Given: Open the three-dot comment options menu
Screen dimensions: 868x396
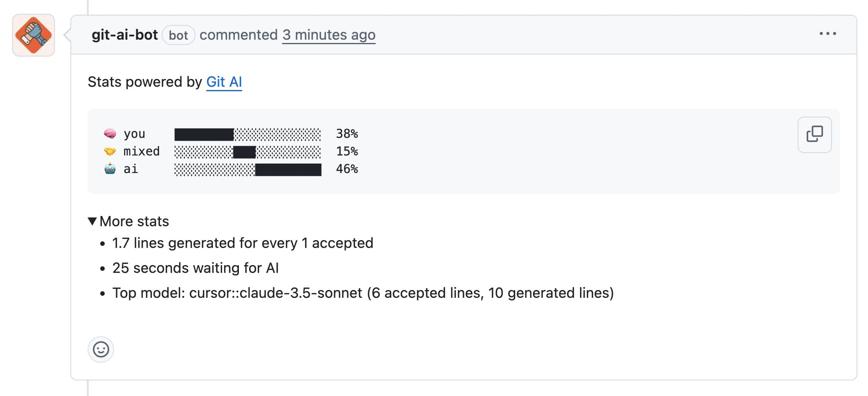Looking at the screenshot, I should click(828, 34).
